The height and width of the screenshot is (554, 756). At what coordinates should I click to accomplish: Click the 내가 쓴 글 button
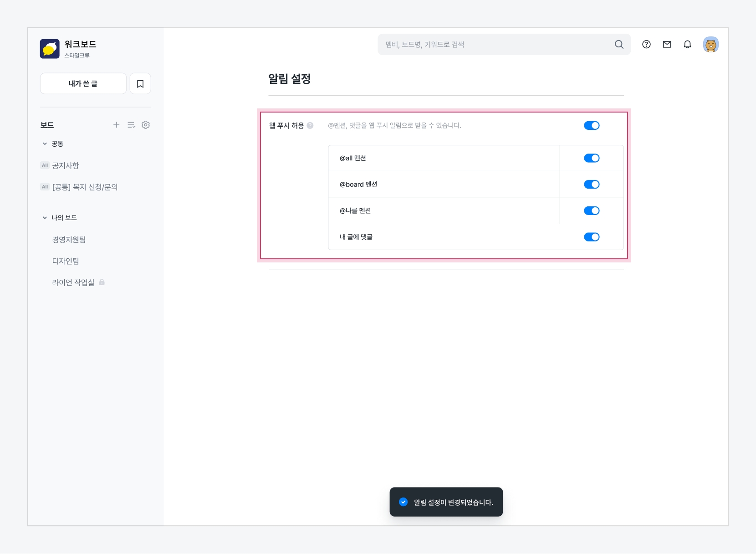pos(83,84)
